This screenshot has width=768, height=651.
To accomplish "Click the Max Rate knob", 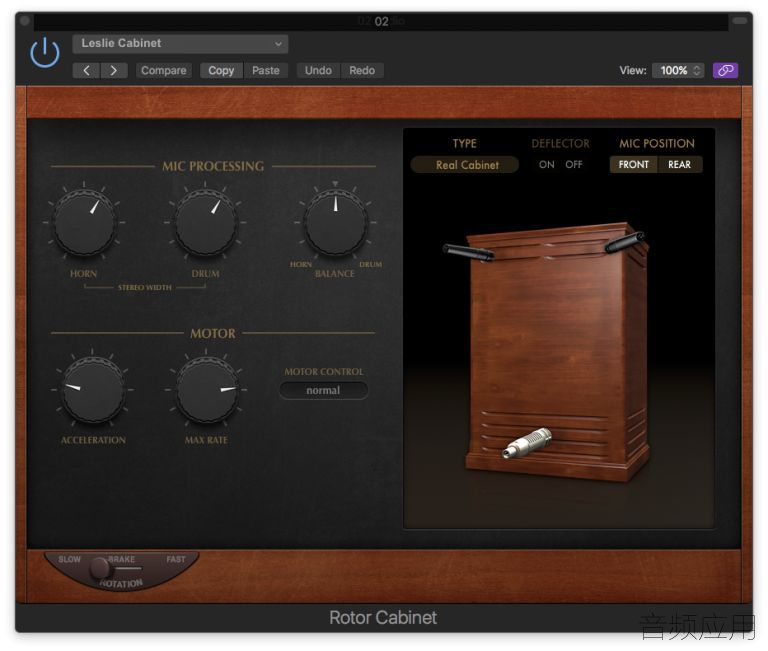I will tap(207, 390).
